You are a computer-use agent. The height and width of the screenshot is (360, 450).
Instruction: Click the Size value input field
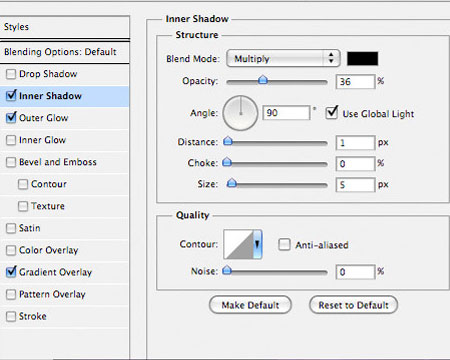pyautogui.click(x=355, y=185)
